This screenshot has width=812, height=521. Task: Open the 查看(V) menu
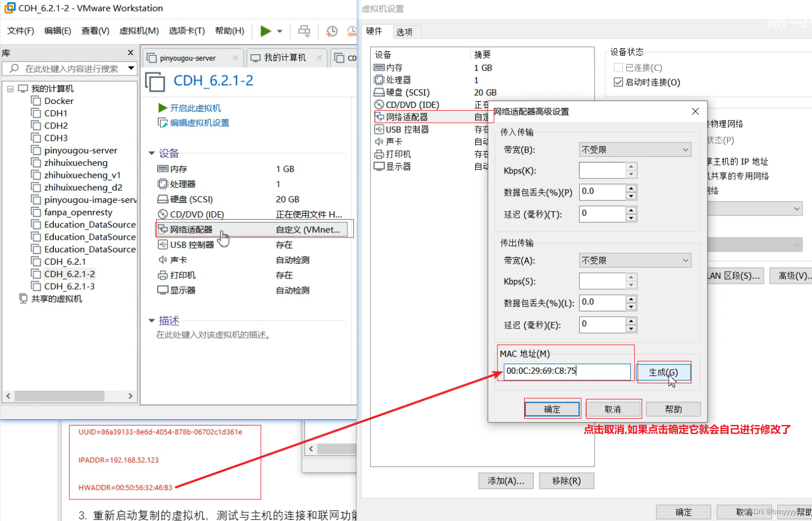(95, 31)
